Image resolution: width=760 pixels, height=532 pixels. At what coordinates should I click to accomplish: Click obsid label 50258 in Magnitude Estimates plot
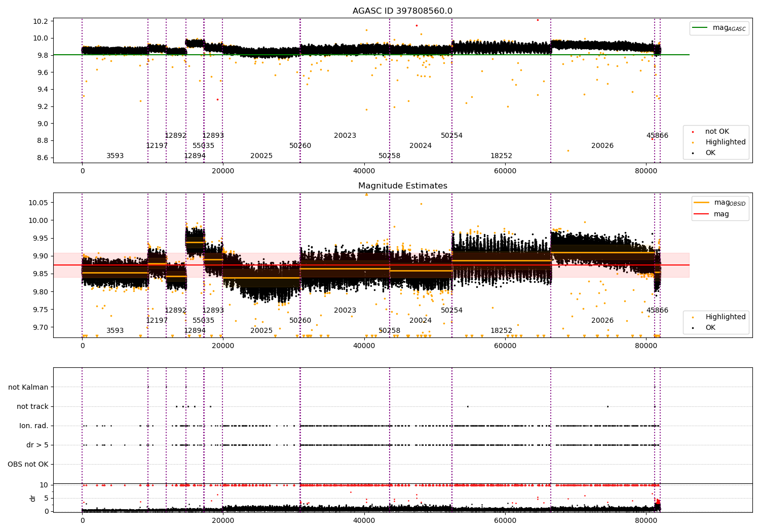[x=389, y=331]
